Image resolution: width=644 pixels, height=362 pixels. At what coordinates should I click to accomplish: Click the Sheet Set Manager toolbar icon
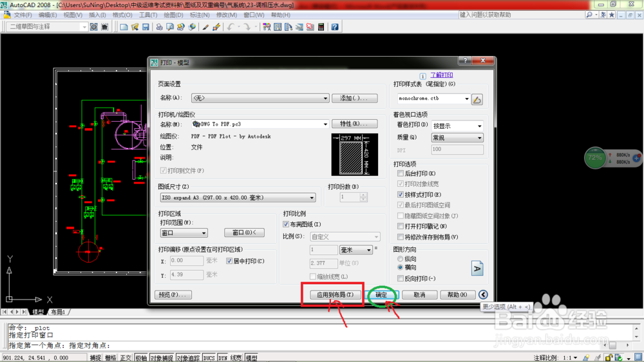299,26
